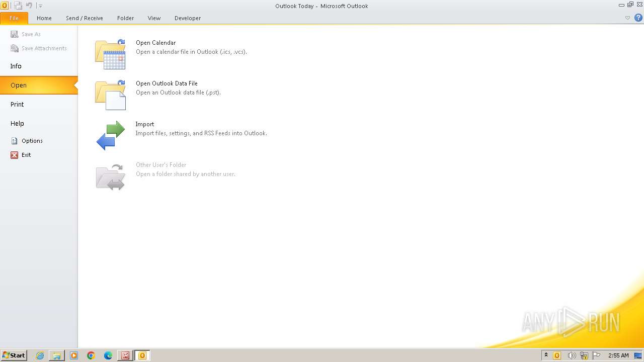Click the Windows Start button
The image size is (644, 362).
click(14, 355)
